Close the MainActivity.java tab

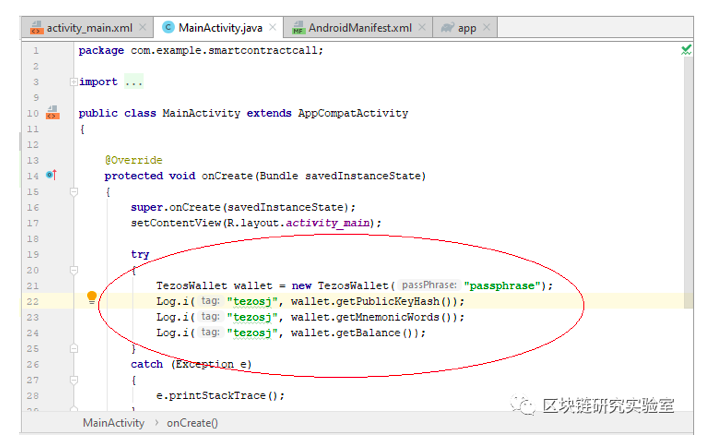(x=272, y=27)
